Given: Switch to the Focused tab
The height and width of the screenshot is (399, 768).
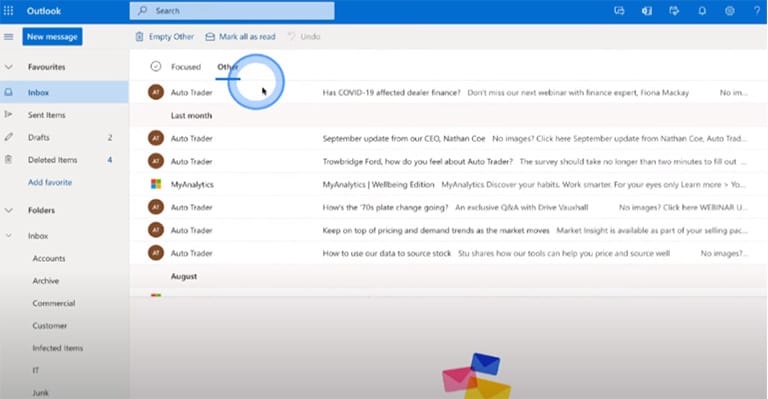Looking at the screenshot, I should pyautogui.click(x=186, y=67).
